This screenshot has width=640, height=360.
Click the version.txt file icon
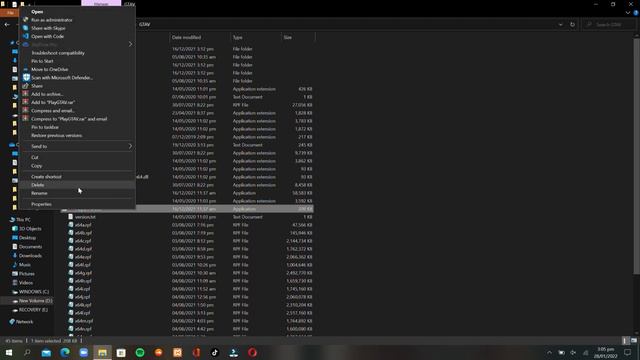71,217
